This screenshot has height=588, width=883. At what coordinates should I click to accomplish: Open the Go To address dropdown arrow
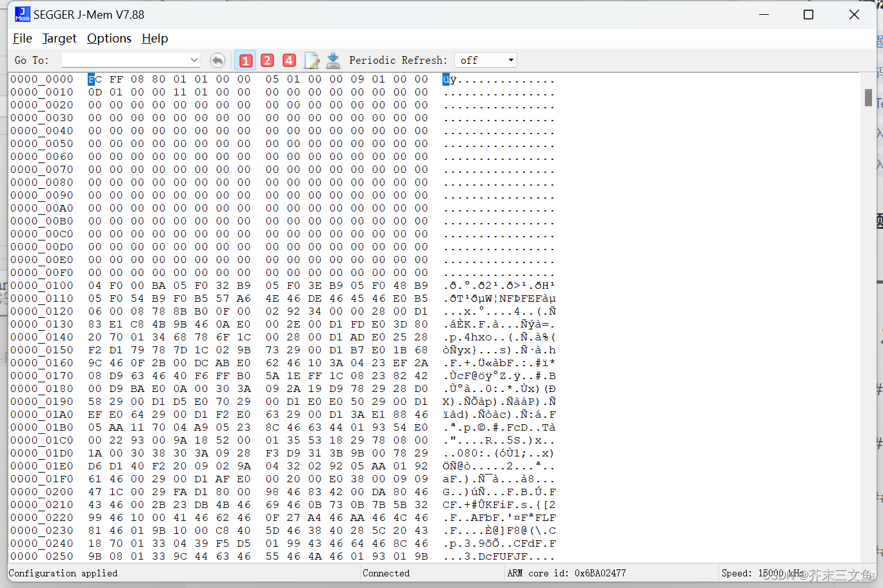coord(194,60)
